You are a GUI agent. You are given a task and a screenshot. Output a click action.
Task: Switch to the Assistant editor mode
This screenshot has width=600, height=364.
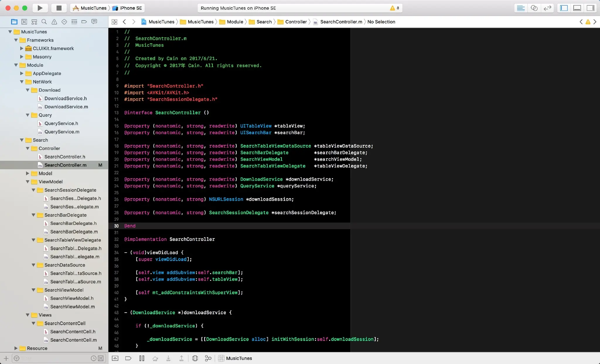[x=534, y=8]
